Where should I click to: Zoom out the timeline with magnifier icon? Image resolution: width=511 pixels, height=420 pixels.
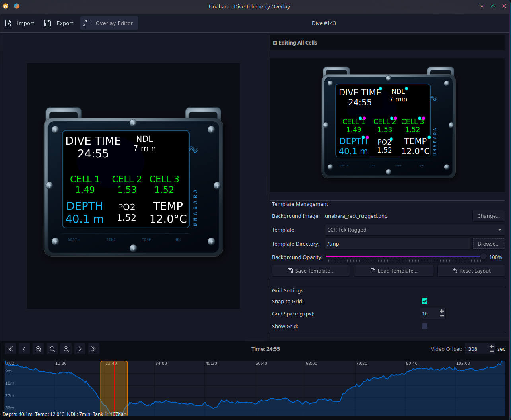pos(38,349)
